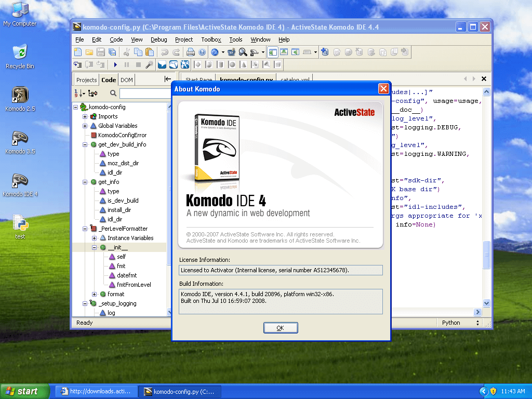Image resolution: width=532 pixels, height=399 pixels.
Task: Preview in browser with the globe icon
Action: point(215,52)
